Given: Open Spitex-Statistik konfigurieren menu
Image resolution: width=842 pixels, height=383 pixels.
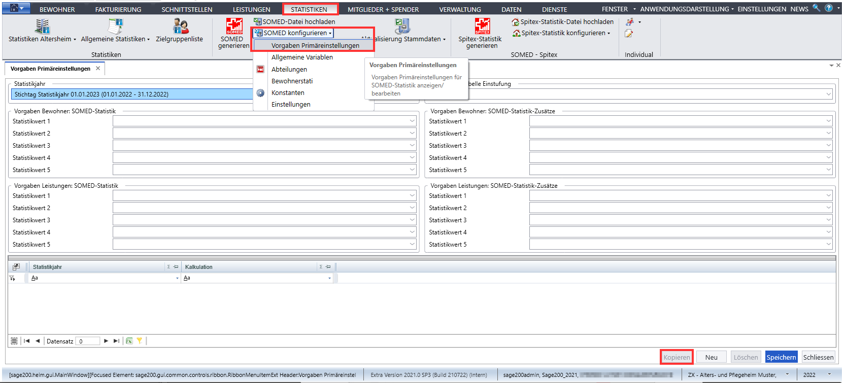Looking at the screenshot, I should [x=562, y=33].
